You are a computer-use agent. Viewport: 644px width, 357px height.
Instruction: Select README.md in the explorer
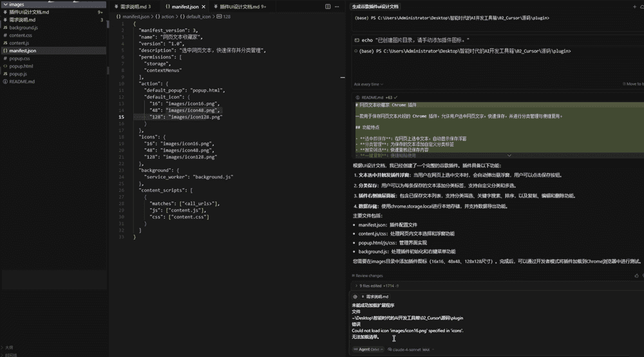(22, 82)
